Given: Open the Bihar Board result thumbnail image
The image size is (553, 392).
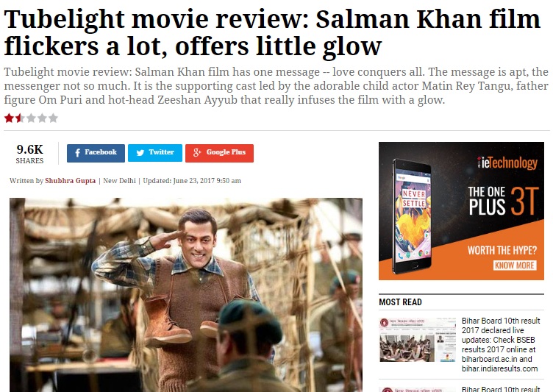Looking at the screenshot, I should click(418, 340).
